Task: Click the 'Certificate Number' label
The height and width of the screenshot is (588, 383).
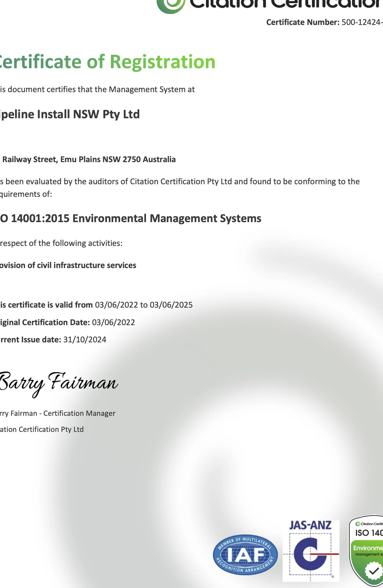Action: [303, 22]
